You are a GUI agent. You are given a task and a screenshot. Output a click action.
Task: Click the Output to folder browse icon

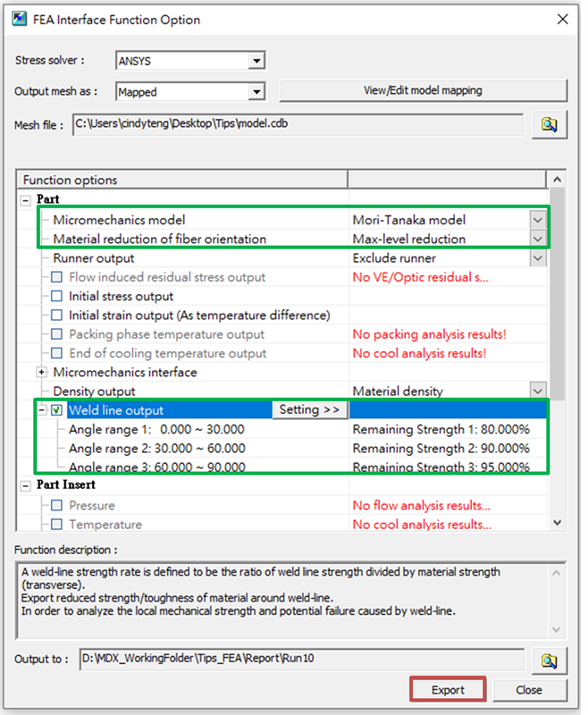[x=549, y=660]
